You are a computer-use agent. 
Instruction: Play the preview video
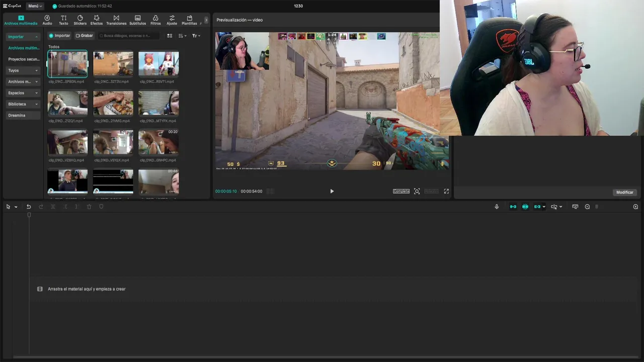tap(332, 191)
